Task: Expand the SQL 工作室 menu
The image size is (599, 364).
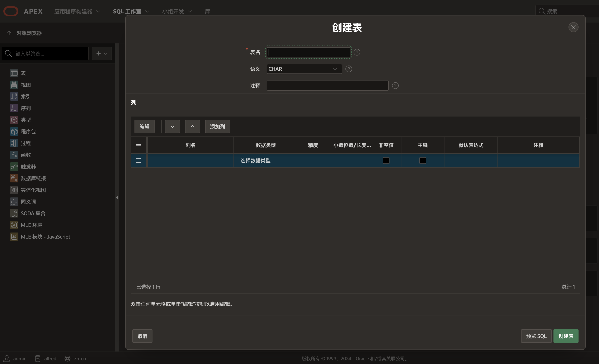Action: pyautogui.click(x=131, y=11)
